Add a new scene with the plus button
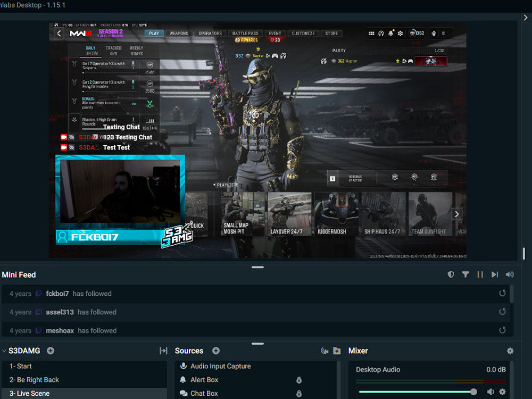The image size is (532, 399). [x=50, y=351]
